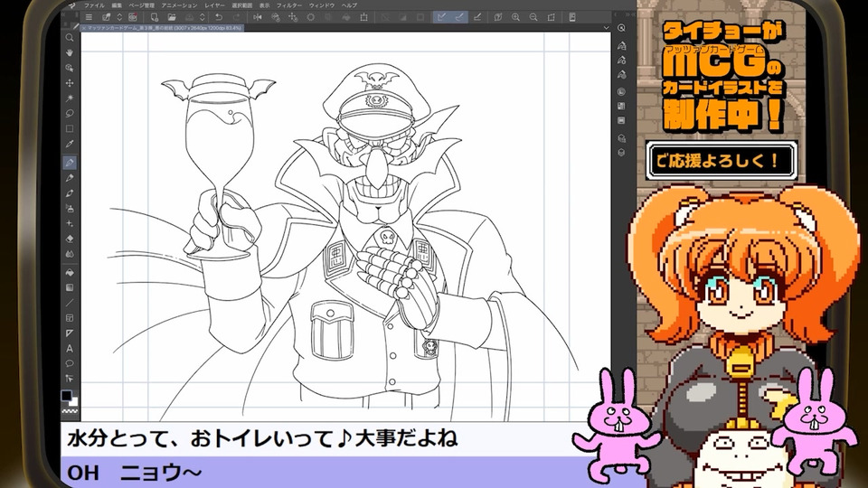Select the マッツァンカードゲーム document tab
Viewport: 868px width, 488px height.
pos(162,28)
